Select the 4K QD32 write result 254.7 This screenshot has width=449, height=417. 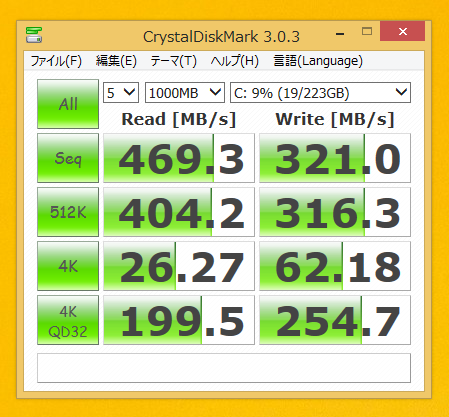(x=335, y=320)
